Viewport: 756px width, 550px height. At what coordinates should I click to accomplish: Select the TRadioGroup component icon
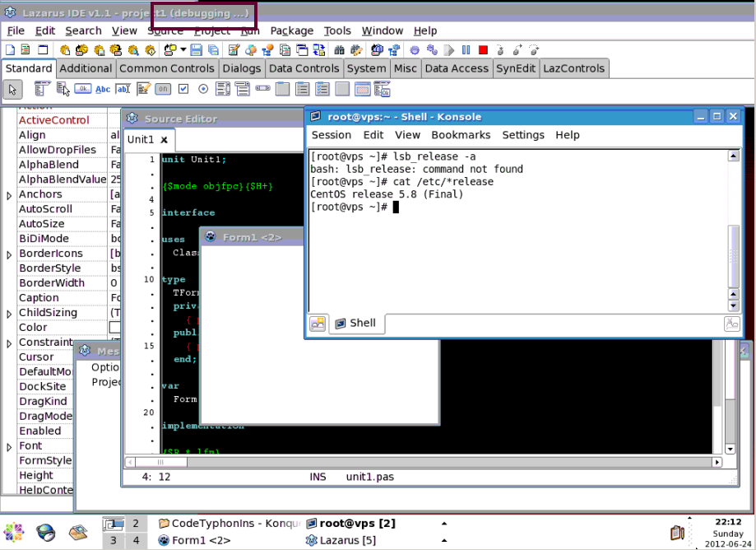(302, 89)
